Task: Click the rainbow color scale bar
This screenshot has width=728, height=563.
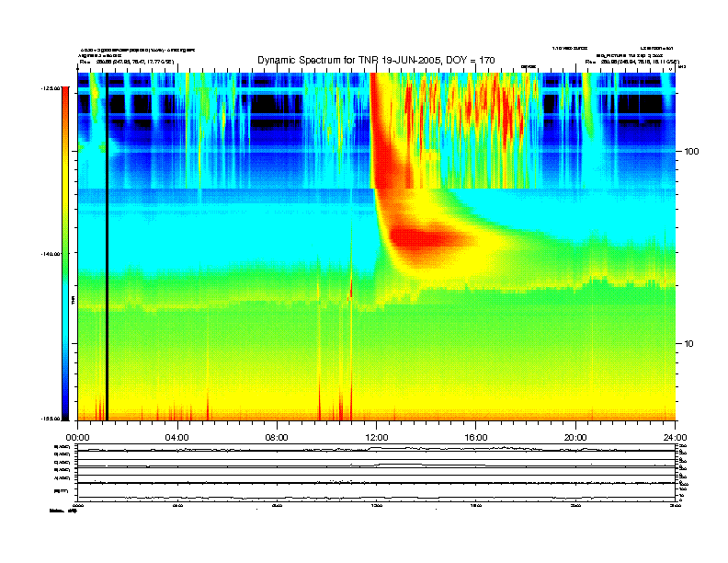Action: [66, 253]
